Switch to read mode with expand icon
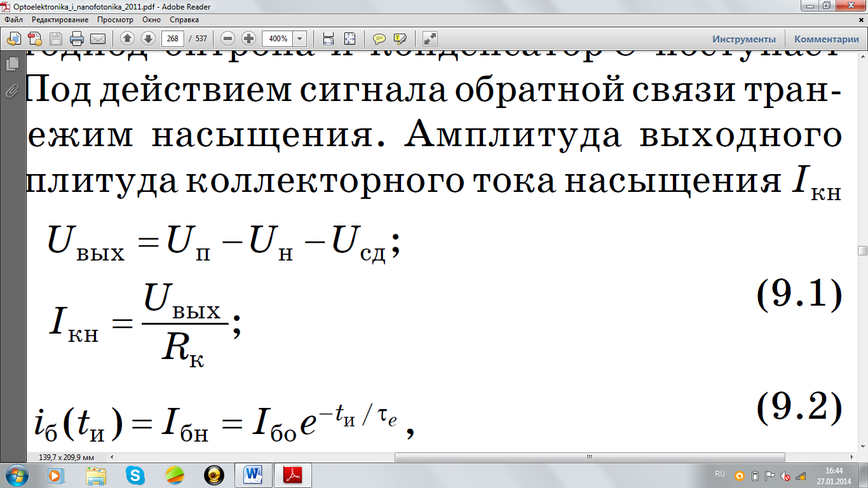The height and width of the screenshot is (488, 868). [430, 38]
